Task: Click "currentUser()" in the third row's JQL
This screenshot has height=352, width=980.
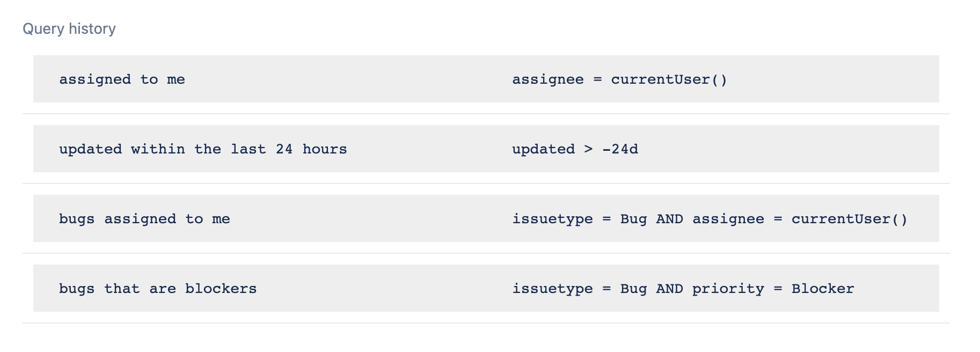Action: (850, 219)
